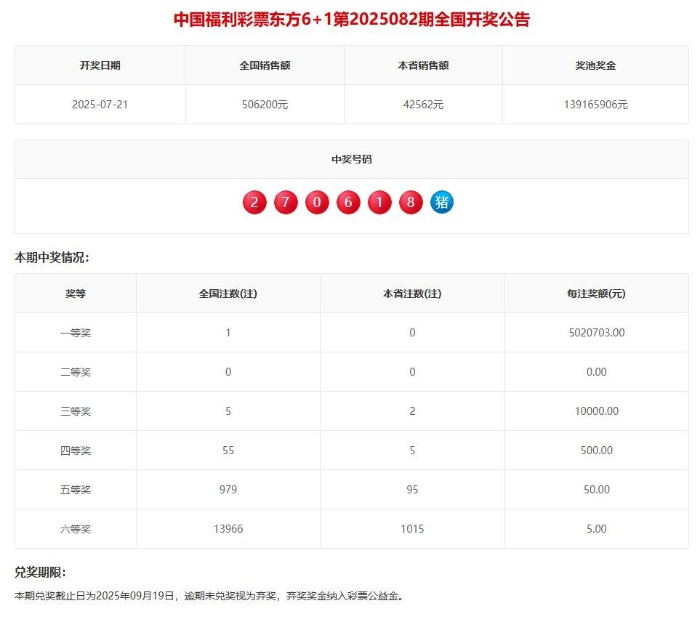The height and width of the screenshot is (622, 700).
Task: Select the draw date 2025-07-21
Action: 100,104
